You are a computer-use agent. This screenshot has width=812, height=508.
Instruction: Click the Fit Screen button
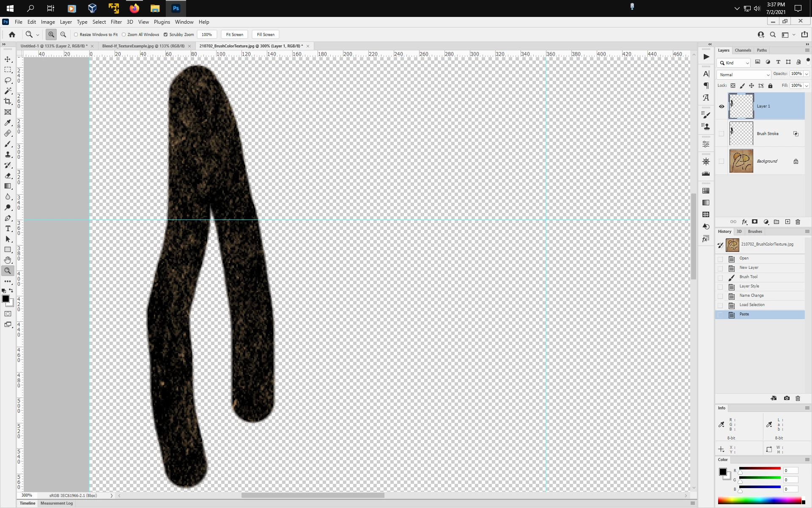(x=234, y=35)
